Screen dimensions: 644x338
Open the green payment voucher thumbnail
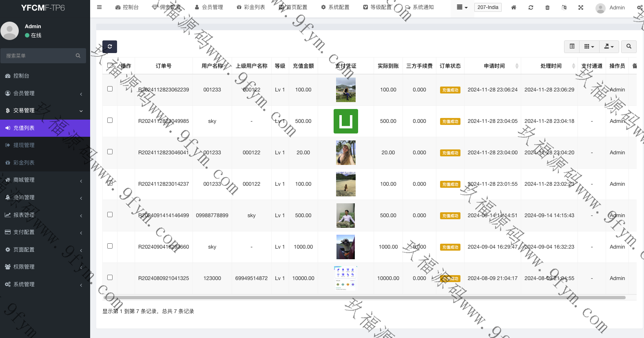coord(345,121)
